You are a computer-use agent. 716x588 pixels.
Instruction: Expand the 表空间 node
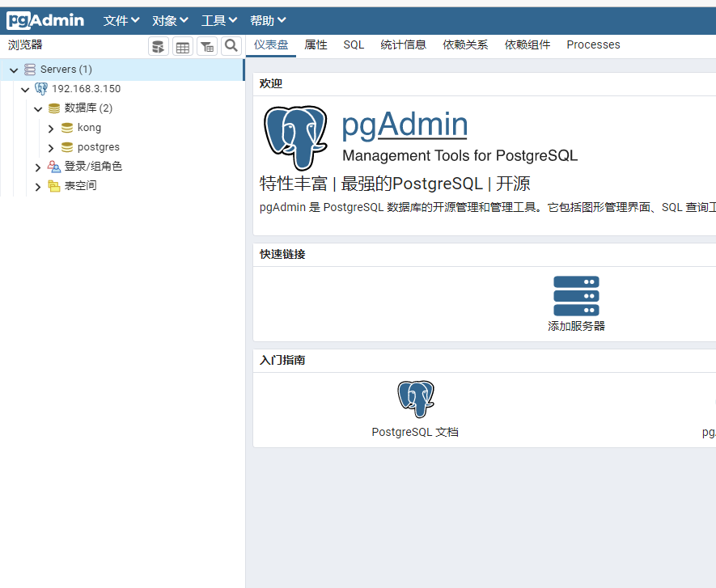tap(38, 186)
